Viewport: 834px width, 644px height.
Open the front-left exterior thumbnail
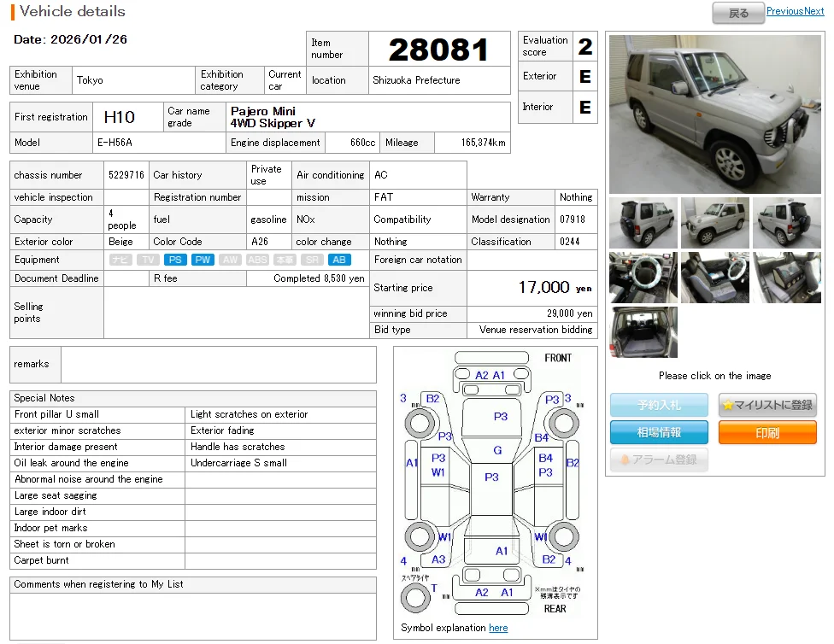coord(715,223)
